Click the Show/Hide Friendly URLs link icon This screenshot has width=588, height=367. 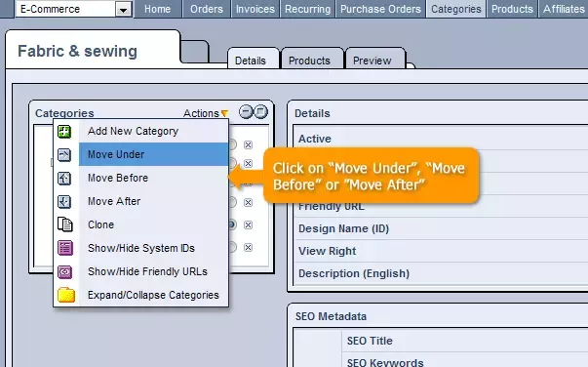65,271
